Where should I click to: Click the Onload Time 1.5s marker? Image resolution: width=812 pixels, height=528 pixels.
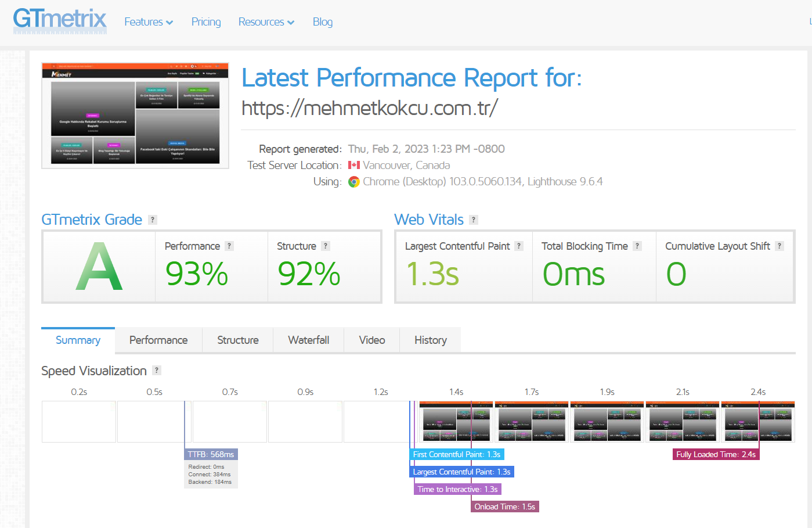[505, 507]
